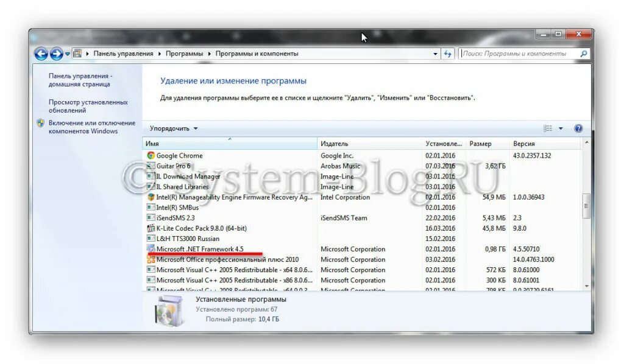Image resolution: width=624 pixels, height=364 pixels.
Task: Select Google Chrome program name
Action: click(180, 155)
